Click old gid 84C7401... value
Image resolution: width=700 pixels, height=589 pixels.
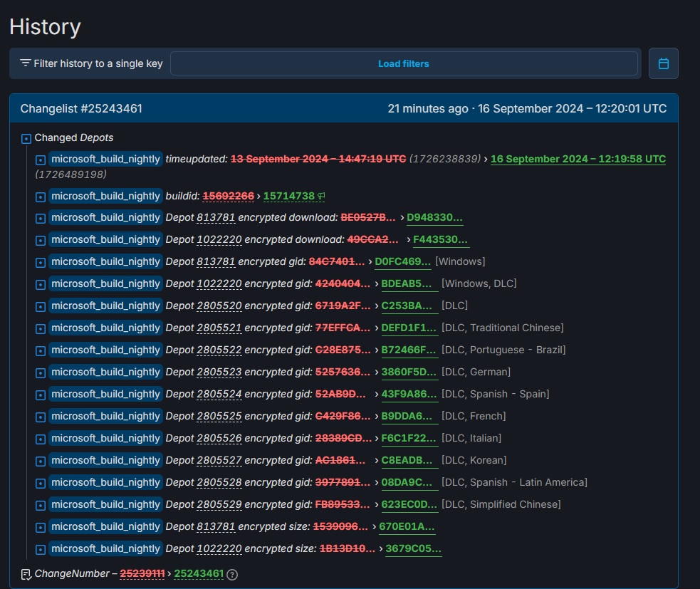[x=337, y=261]
